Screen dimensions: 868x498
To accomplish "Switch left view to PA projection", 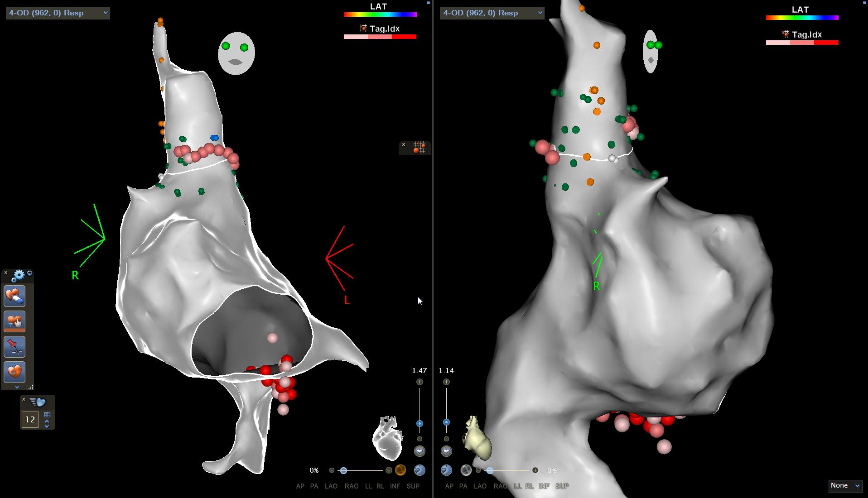I will click(x=314, y=486).
